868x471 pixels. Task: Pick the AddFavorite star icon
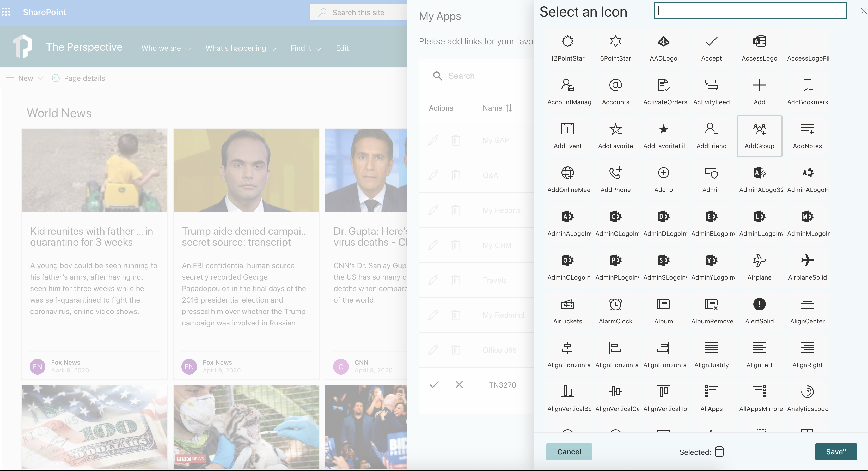(x=615, y=136)
